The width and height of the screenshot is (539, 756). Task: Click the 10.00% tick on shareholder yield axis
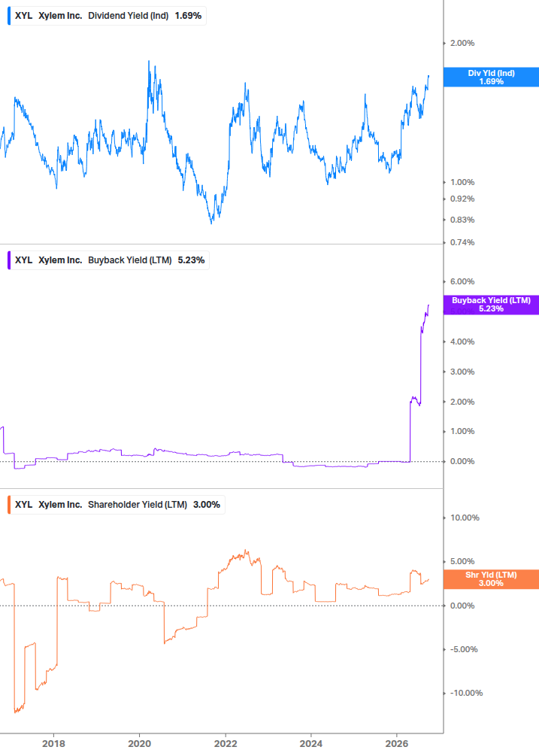point(465,518)
